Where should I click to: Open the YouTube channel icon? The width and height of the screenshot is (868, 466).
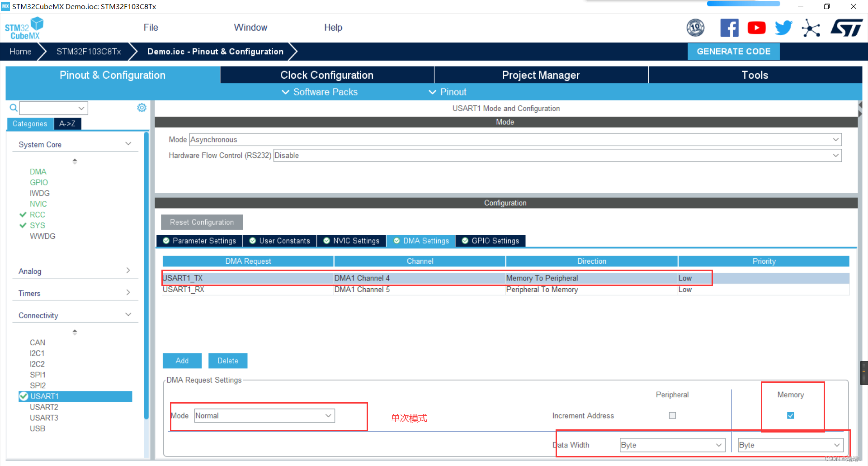tap(756, 28)
